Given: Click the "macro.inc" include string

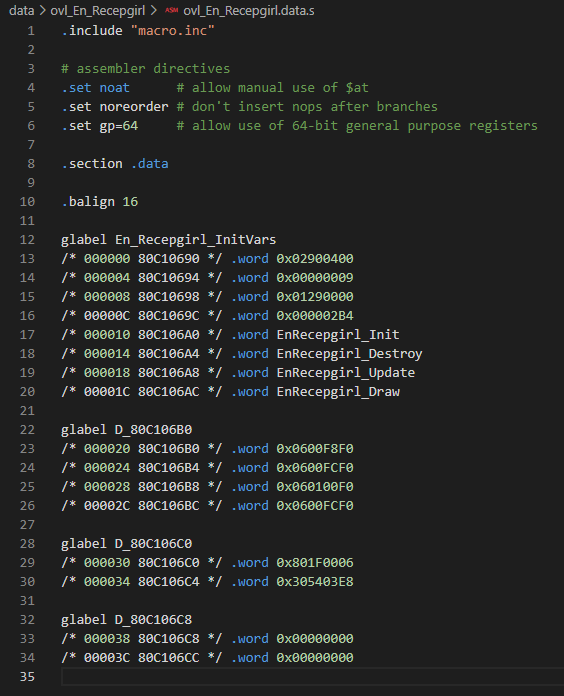Looking at the screenshot, I should click(173, 31).
